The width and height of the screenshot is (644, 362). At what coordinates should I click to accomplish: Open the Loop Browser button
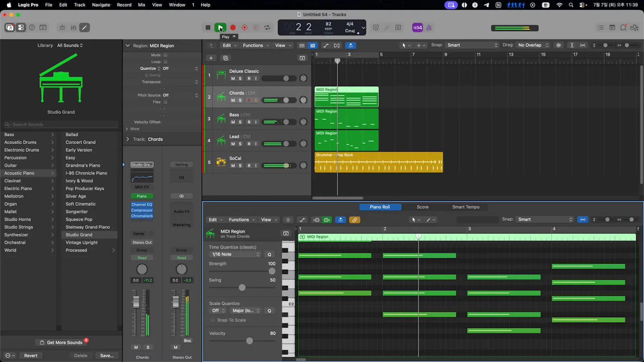tap(623, 27)
